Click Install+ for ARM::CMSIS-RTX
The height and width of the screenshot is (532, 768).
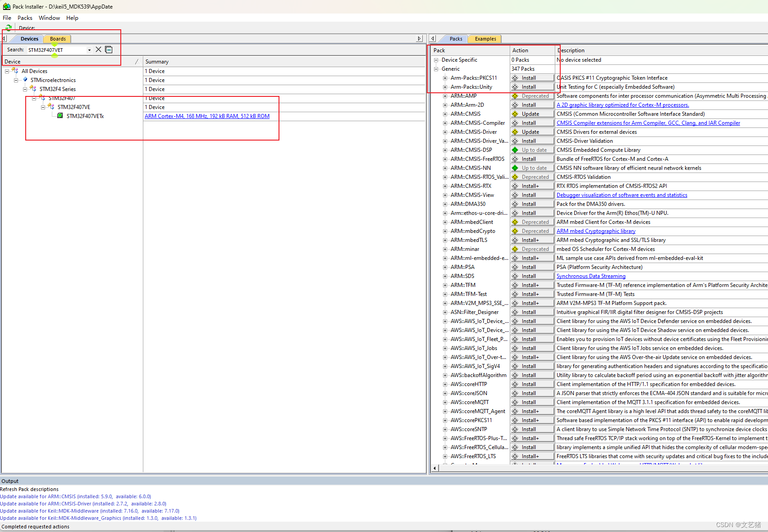coord(532,186)
